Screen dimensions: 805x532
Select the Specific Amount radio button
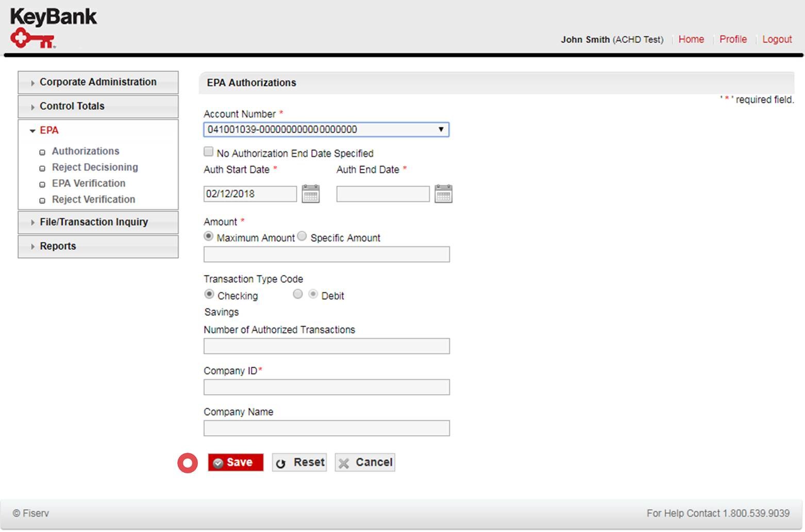click(x=302, y=236)
